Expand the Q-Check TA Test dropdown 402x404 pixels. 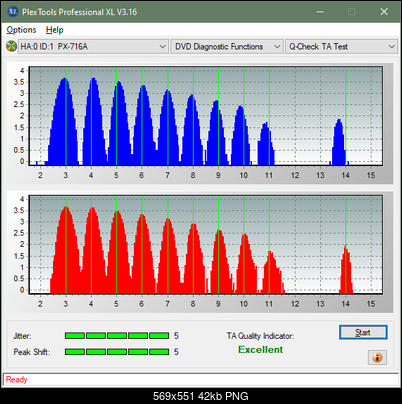tap(341, 46)
